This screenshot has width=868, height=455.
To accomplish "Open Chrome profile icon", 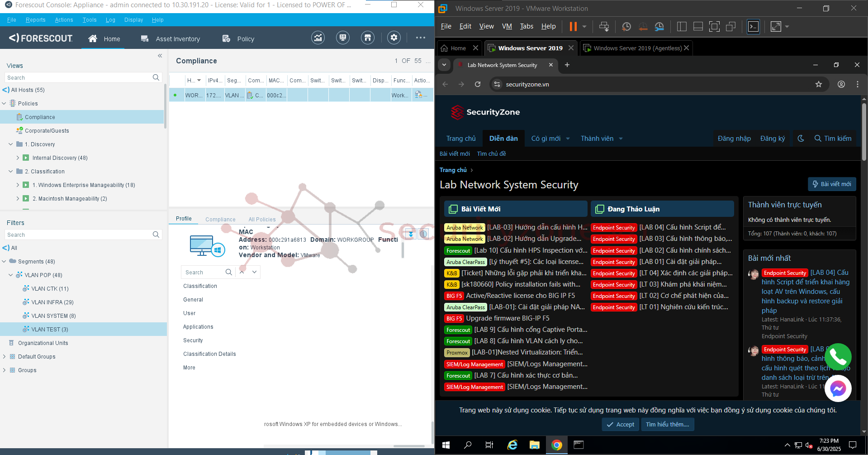I will tap(841, 84).
